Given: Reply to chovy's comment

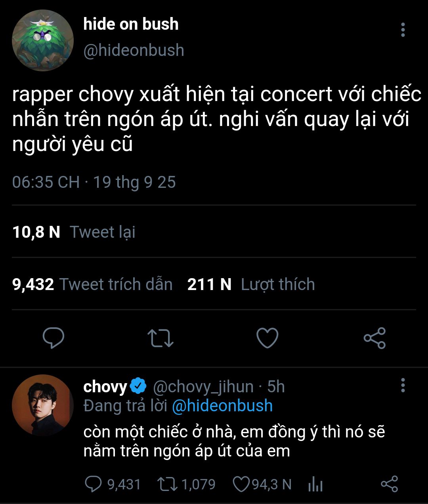Looking at the screenshot, I should (x=93, y=484).
